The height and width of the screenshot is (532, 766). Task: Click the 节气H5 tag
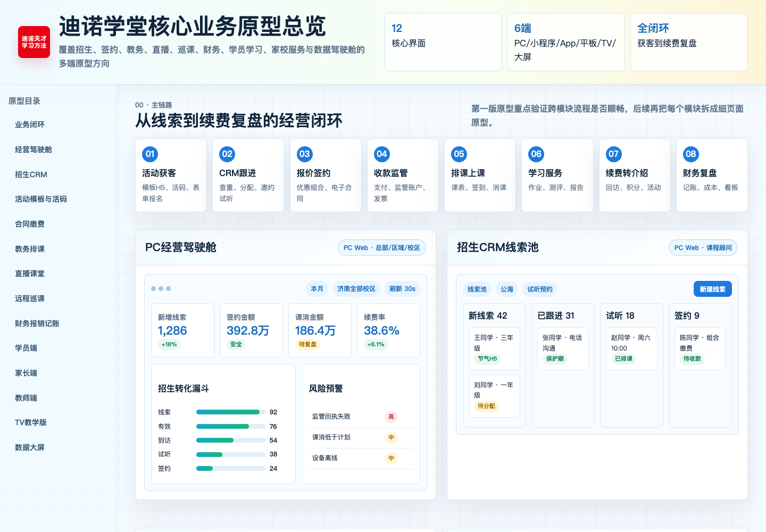click(x=487, y=359)
